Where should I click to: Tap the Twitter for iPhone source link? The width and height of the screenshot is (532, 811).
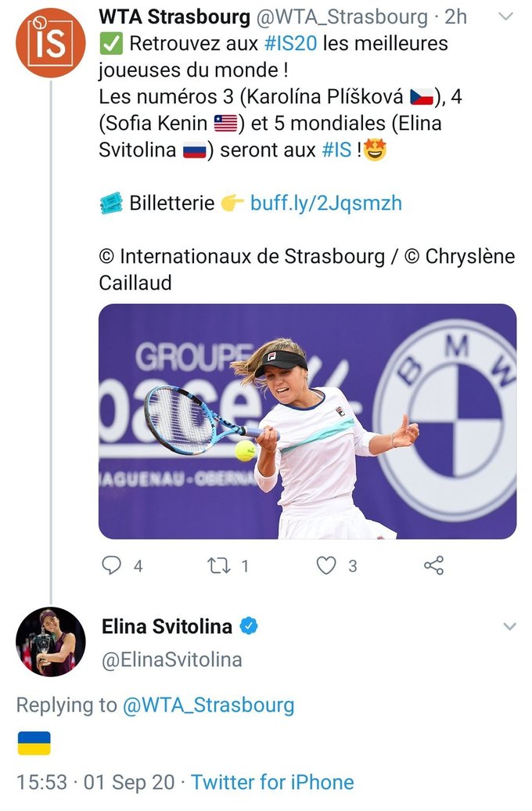pos(272,781)
